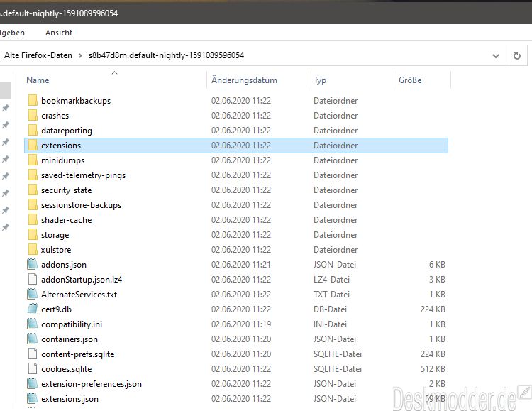Viewport: 532px width, 411px height.
Task: Sort by Typ column header
Action: [320, 80]
